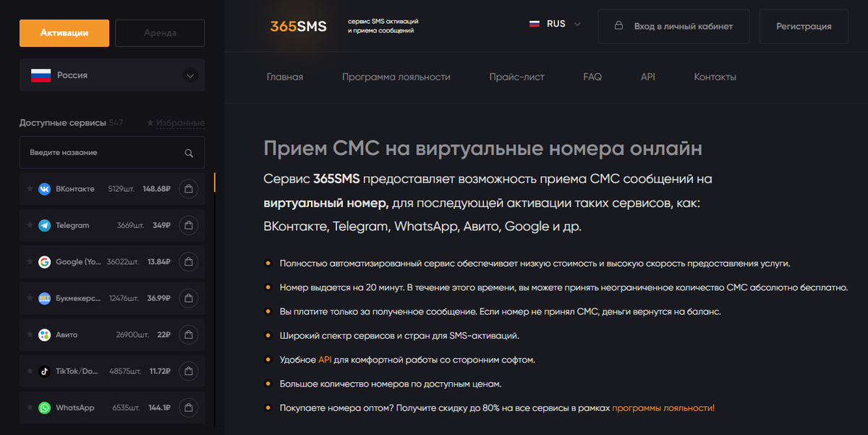Favorite ВКонтакте with its star
Image resolution: width=868 pixels, height=435 pixels.
(30, 189)
